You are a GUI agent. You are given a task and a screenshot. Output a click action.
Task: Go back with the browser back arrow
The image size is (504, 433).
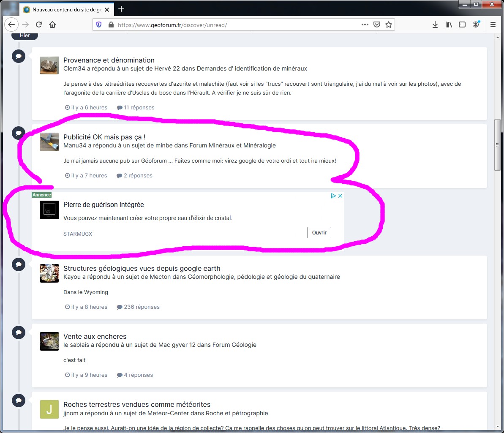tap(11, 25)
